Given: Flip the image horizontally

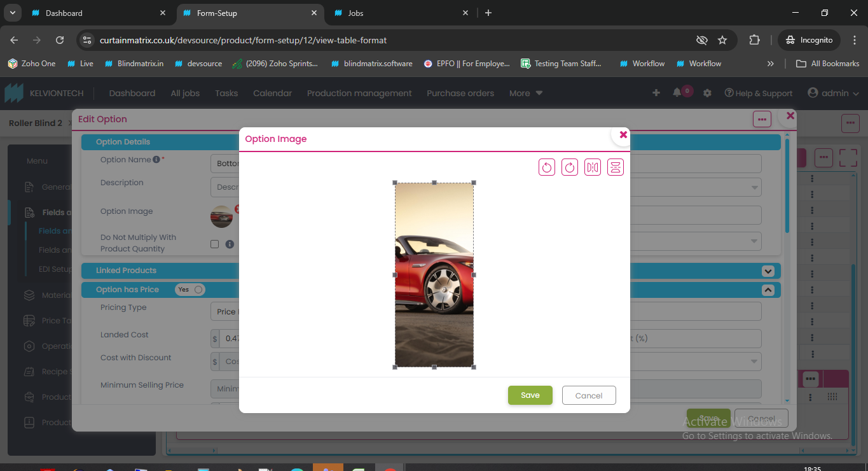Looking at the screenshot, I should (x=593, y=167).
